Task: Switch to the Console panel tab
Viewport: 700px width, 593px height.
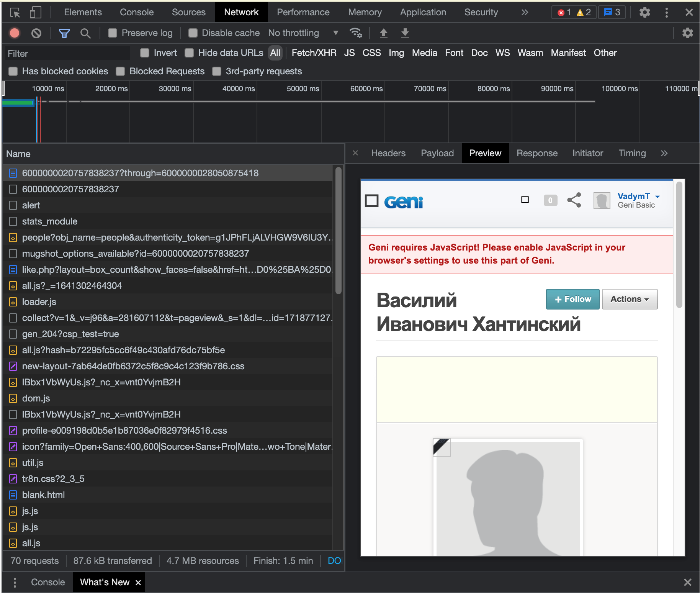Action: pos(136,13)
